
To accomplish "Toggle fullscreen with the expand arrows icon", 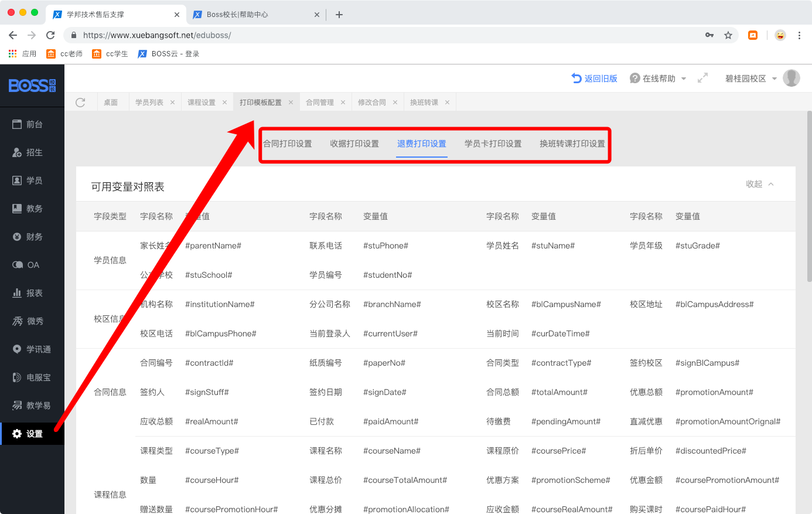I will (x=702, y=78).
